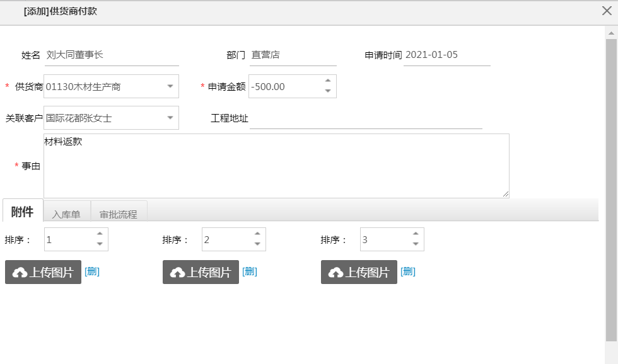
Task: Click the second 上传图片 upload button
Action: (201, 272)
